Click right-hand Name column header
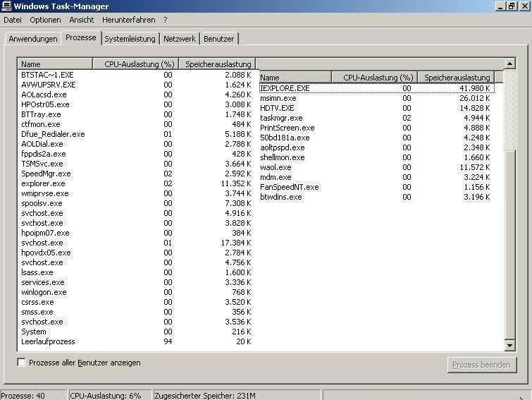This screenshot has width=532, height=400. pos(295,78)
